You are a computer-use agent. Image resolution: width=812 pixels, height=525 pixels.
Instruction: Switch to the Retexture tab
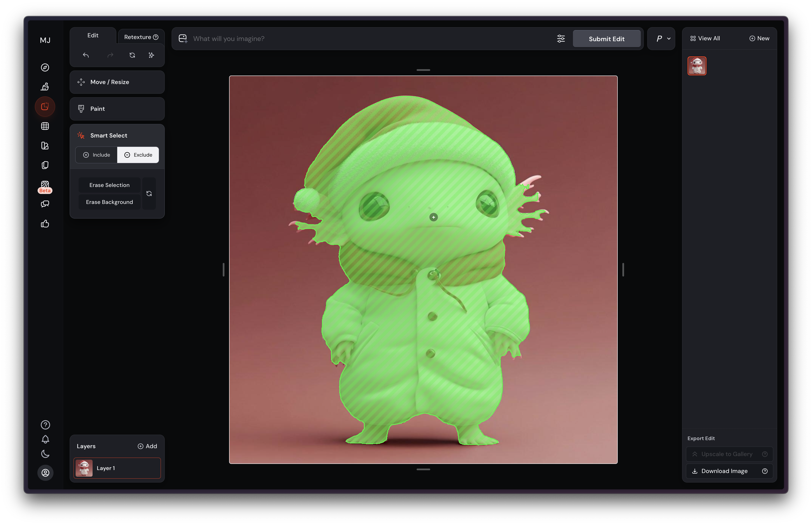click(x=141, y=37)
